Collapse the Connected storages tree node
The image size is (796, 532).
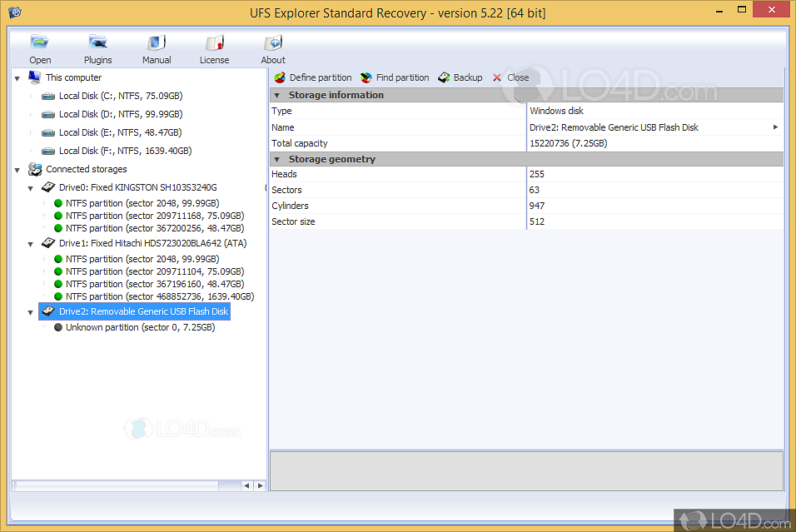[17, 170]
